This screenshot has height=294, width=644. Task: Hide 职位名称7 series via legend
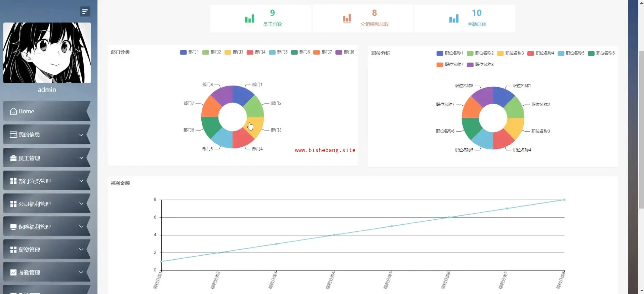450,65
